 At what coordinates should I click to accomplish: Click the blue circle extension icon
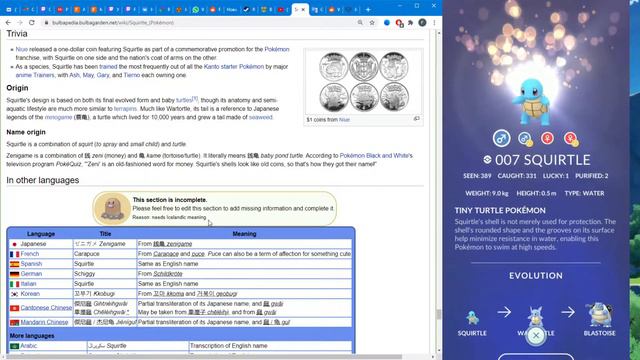(x=387, y=23)
